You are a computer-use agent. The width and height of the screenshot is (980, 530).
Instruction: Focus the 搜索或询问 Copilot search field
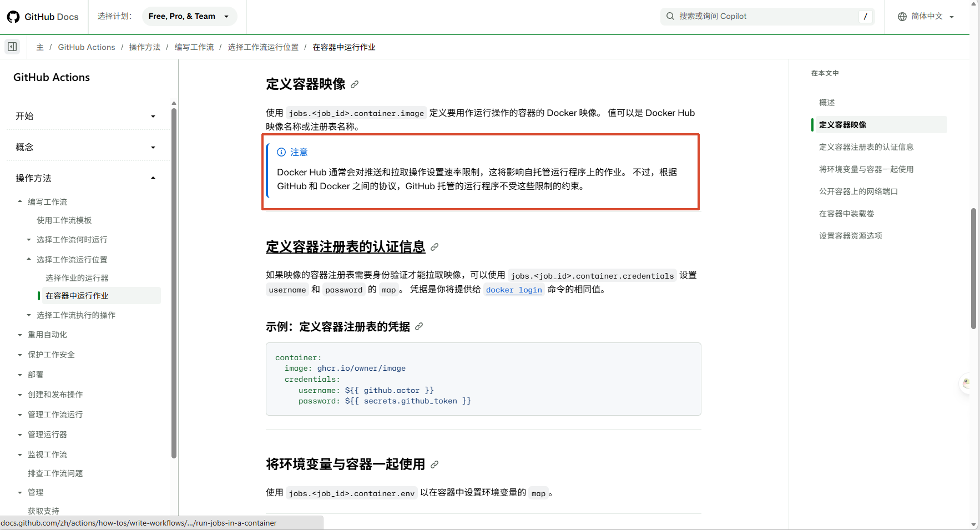tap(767, 16)
